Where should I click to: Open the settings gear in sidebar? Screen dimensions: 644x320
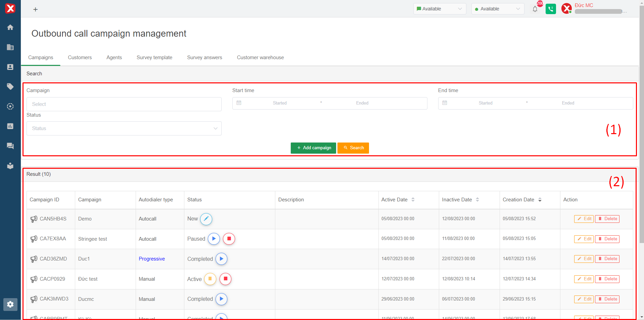(x=10, y=304)
